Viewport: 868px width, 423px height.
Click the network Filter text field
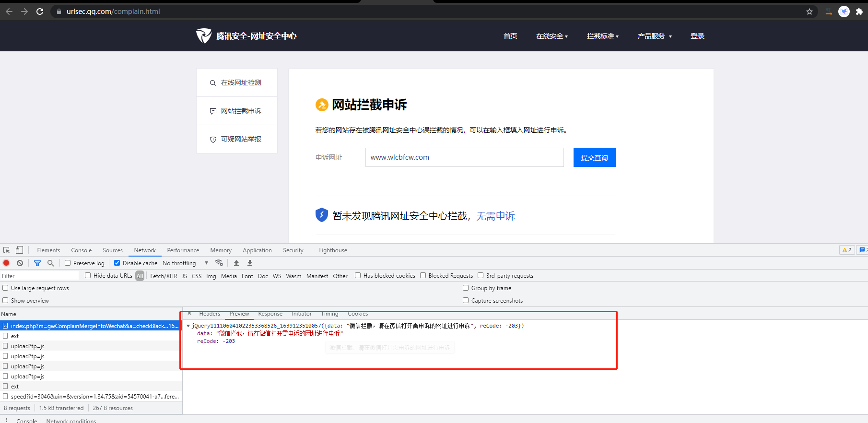(x=40, y=276)
